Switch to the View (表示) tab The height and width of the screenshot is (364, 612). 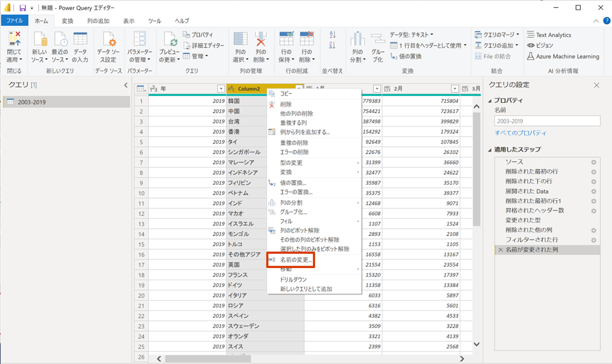pyautogui.click(x=129, y=21)
